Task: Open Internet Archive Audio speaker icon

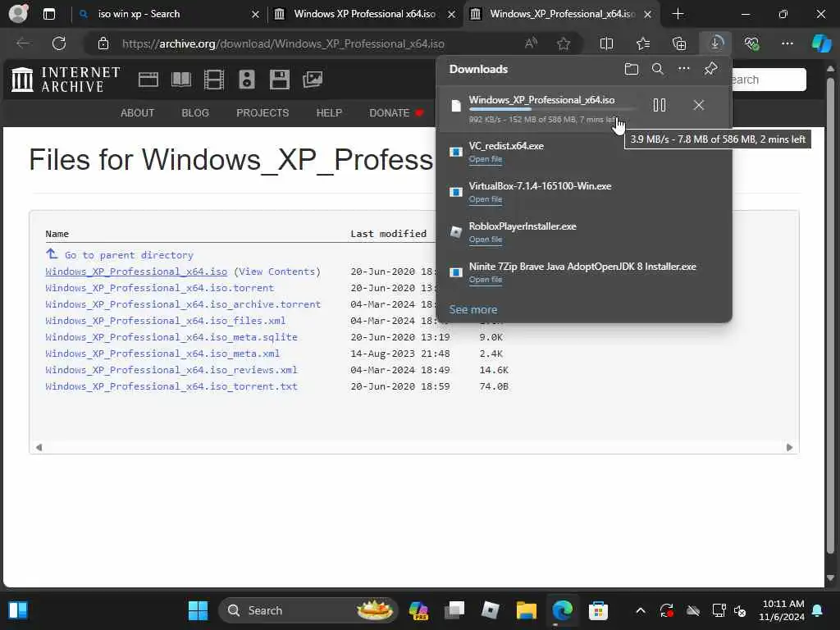Action: coord(246,80)
